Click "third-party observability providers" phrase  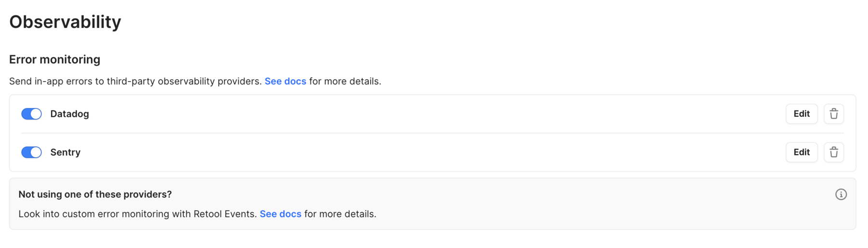tap(184, 82)
